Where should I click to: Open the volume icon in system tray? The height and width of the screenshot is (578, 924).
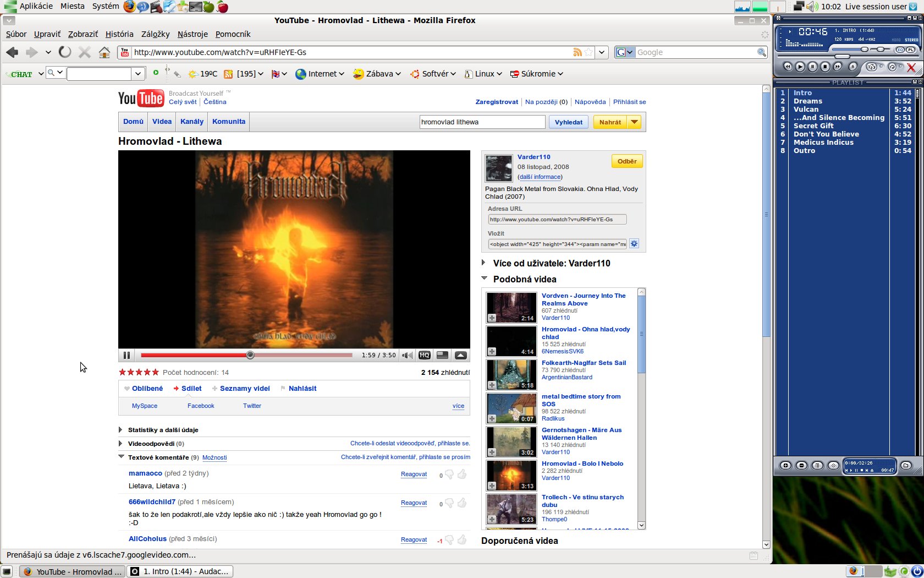(812, 7)
